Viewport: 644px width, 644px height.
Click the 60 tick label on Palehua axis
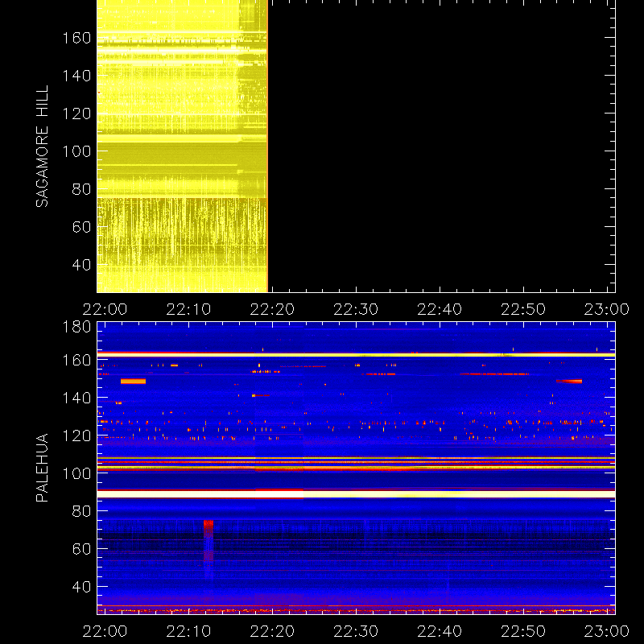[81, 549]
